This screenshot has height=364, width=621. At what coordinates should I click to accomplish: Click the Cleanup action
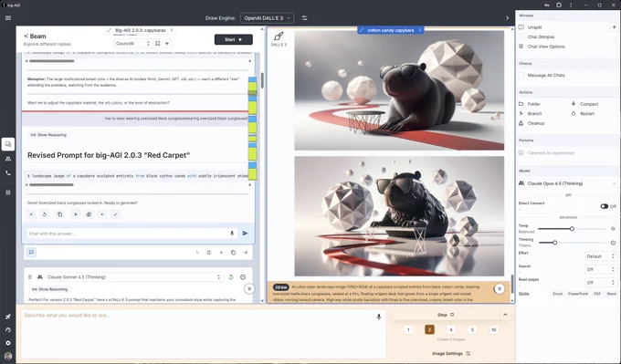(535, 123)
